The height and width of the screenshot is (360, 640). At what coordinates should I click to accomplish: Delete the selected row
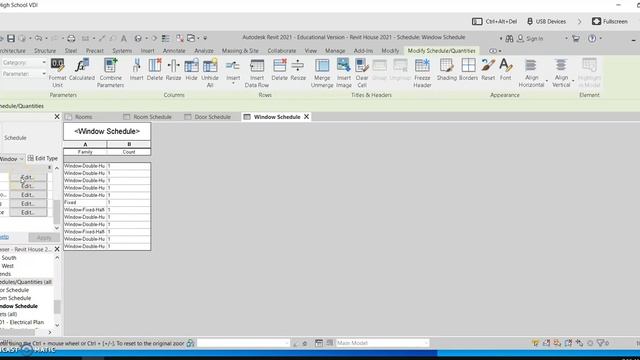point(280,69)
